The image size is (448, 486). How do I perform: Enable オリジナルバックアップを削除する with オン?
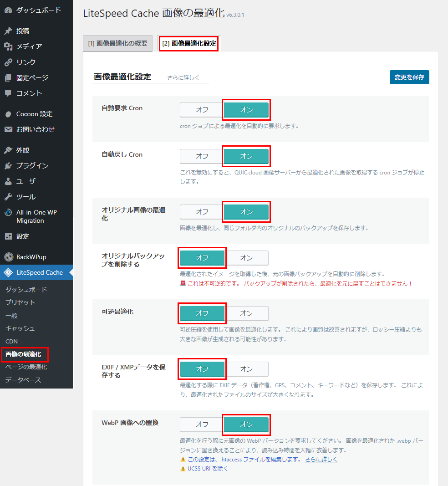246,258
